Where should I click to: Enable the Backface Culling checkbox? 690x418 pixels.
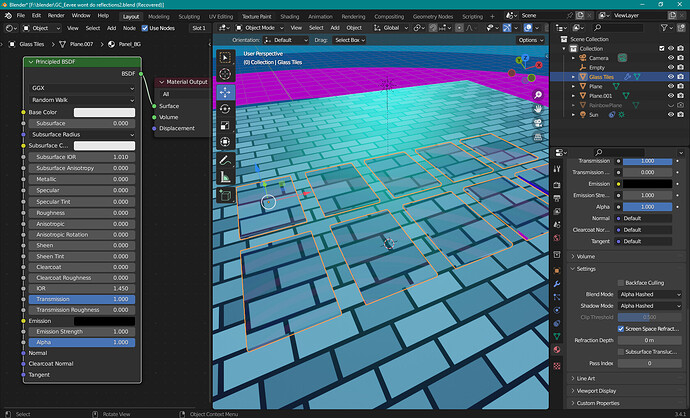coord(621,283)
